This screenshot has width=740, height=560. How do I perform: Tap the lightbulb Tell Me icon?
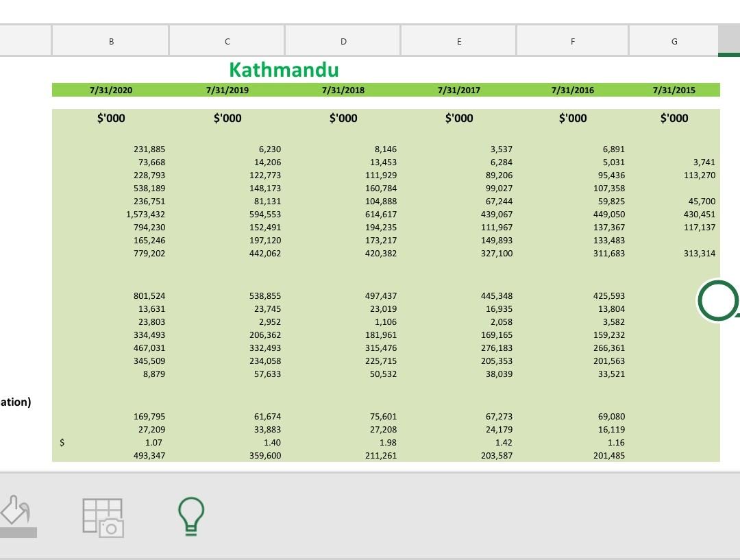click(191, 516)
